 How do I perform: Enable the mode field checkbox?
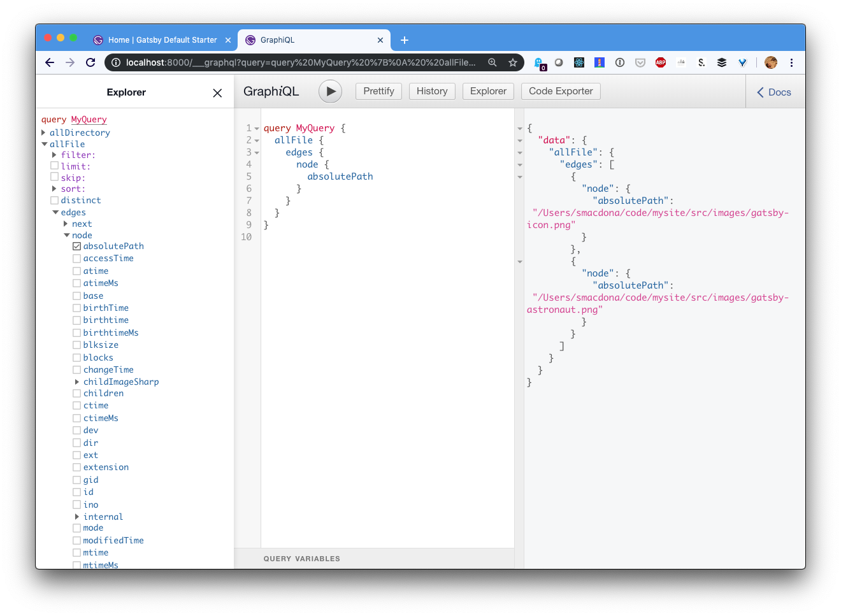(76, 528)
